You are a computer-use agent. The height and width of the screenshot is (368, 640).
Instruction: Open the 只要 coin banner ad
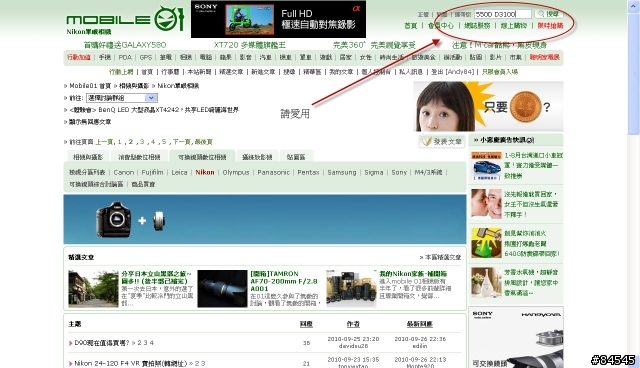[489, 106]
